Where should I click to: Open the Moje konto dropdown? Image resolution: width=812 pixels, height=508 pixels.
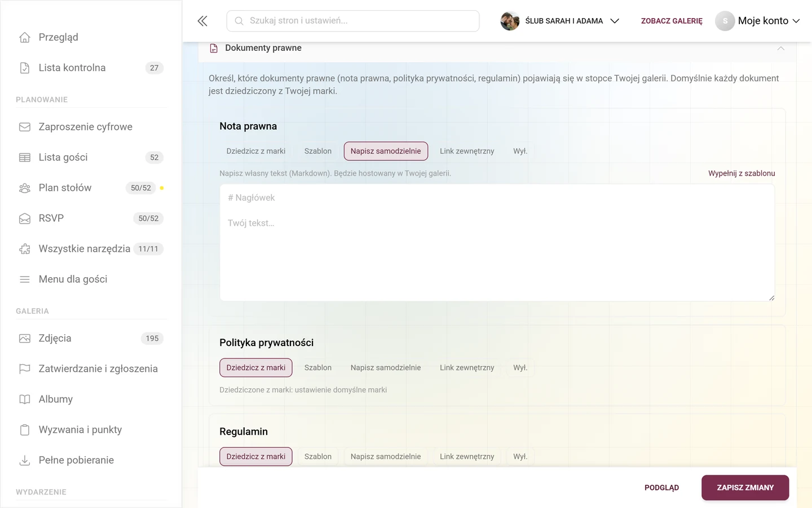758,21
